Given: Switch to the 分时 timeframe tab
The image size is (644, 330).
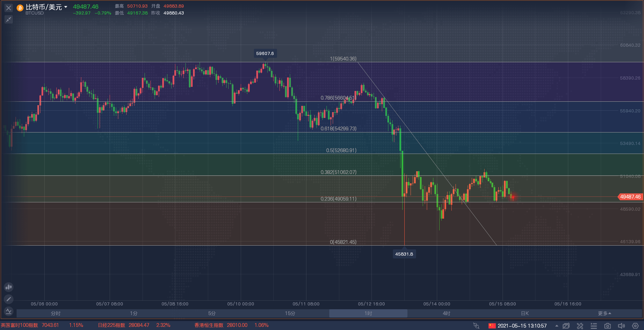Looking at the screenshot, I should point(56,313).
